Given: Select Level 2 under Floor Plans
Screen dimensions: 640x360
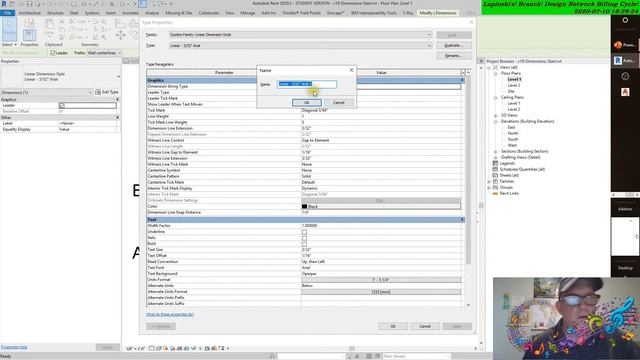Looking at the screenshot, I should (513, 85).
